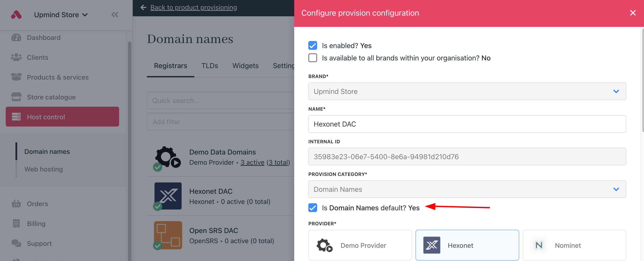Select Domain names submenu item
Screen dimensions: 644x261
(47, 151)
